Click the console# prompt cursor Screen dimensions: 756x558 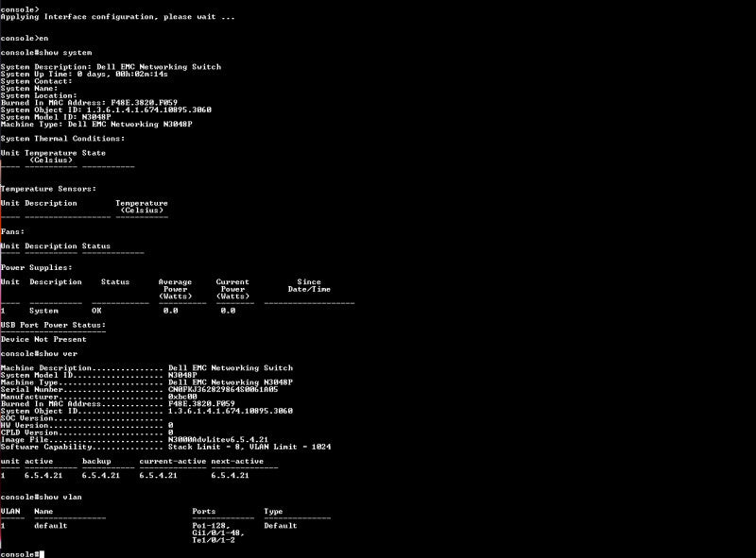click(42, 554)
